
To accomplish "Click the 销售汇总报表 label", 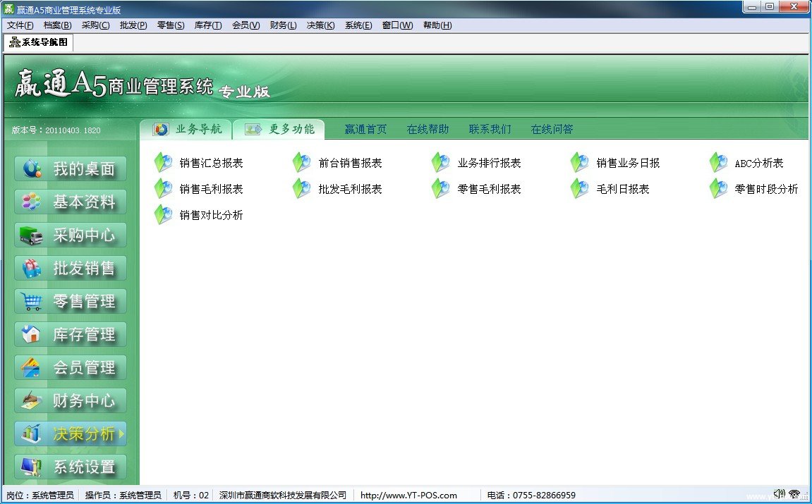I will (211, 163).
